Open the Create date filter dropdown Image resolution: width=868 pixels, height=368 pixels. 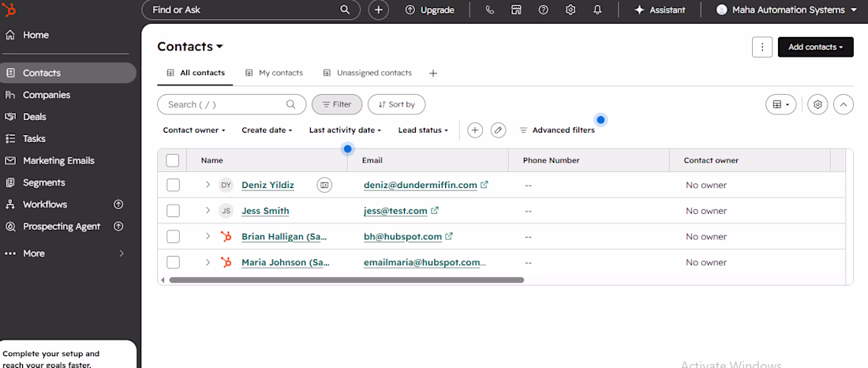tap(268, 130)
